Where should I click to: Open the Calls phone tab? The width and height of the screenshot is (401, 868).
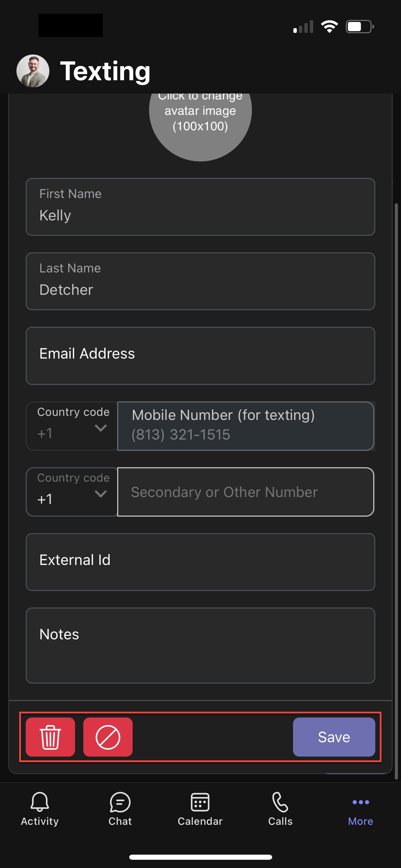[x=280, y=809]
